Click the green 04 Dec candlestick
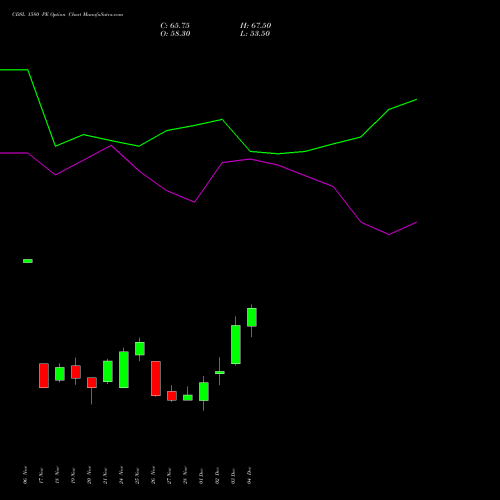 pyautogui.click(x=252, y=317)
